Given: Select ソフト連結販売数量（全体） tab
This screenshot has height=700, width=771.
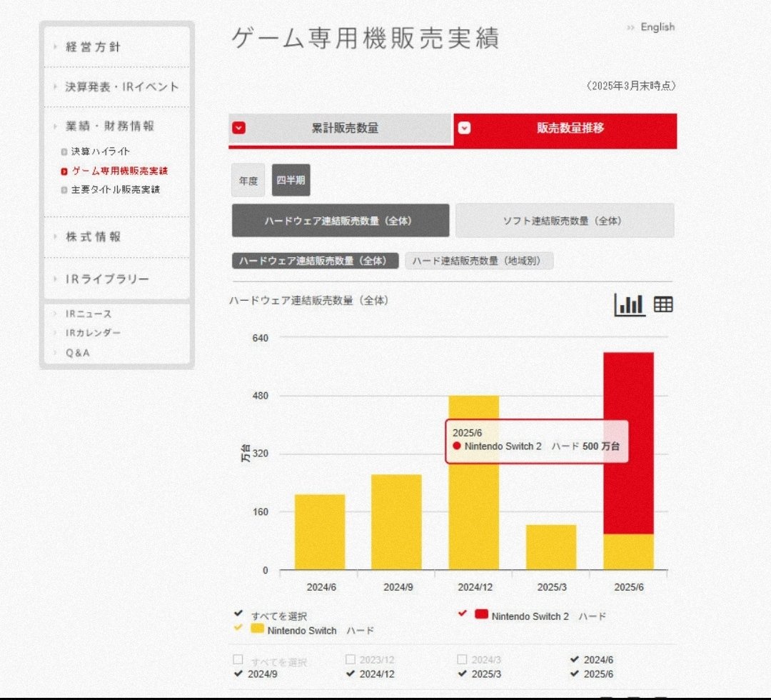Looking at the screenshot, I should click(565, 221).
